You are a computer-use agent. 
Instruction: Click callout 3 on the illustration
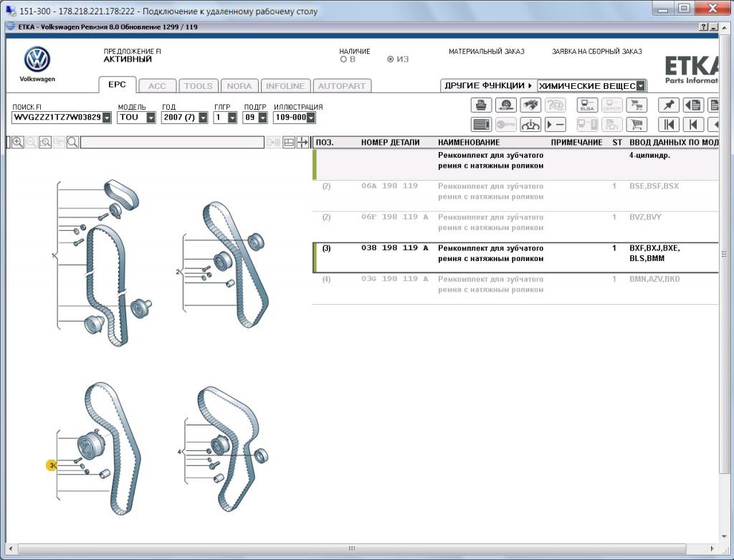coord(52,465)
